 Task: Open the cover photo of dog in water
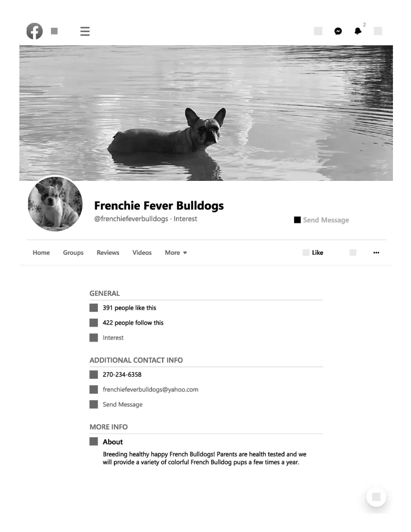pyautogui.click(x=206, y=113)
